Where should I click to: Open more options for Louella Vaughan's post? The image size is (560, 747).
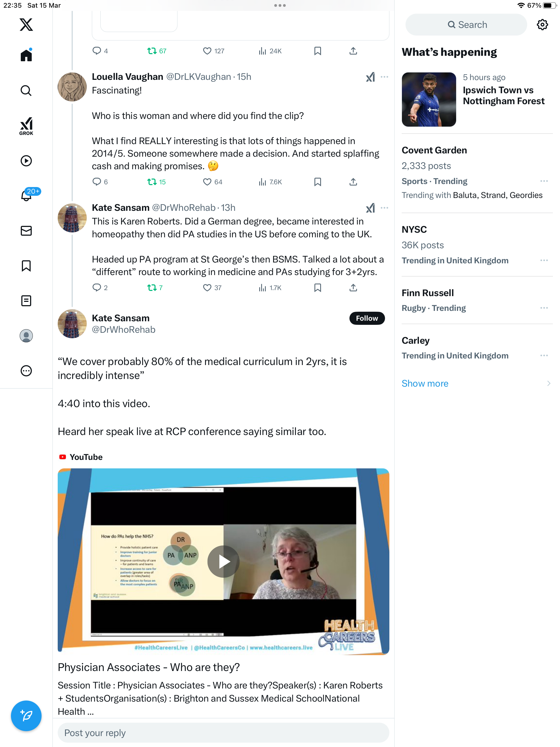click(x=384, y=77)
